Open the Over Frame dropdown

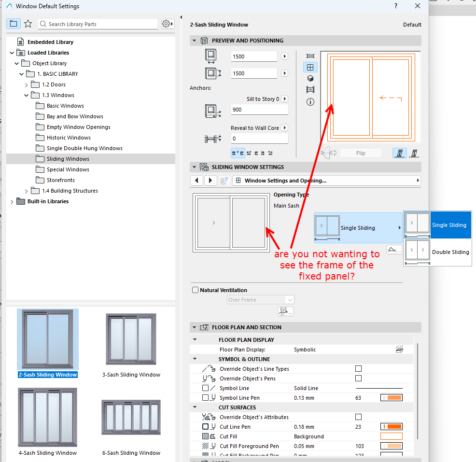click(261, 300)
